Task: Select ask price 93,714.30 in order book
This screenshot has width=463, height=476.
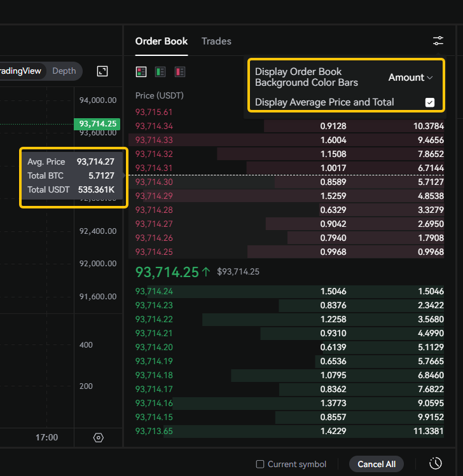Action: [x=154, y=182]
